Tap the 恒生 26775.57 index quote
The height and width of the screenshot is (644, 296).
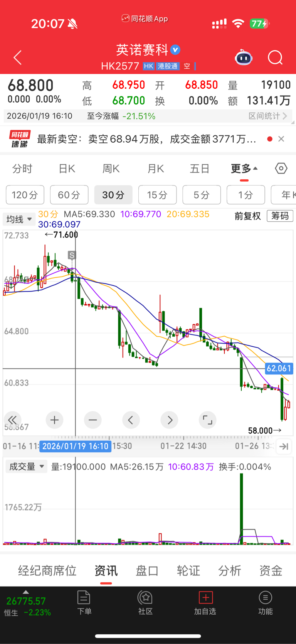[26, 601]
